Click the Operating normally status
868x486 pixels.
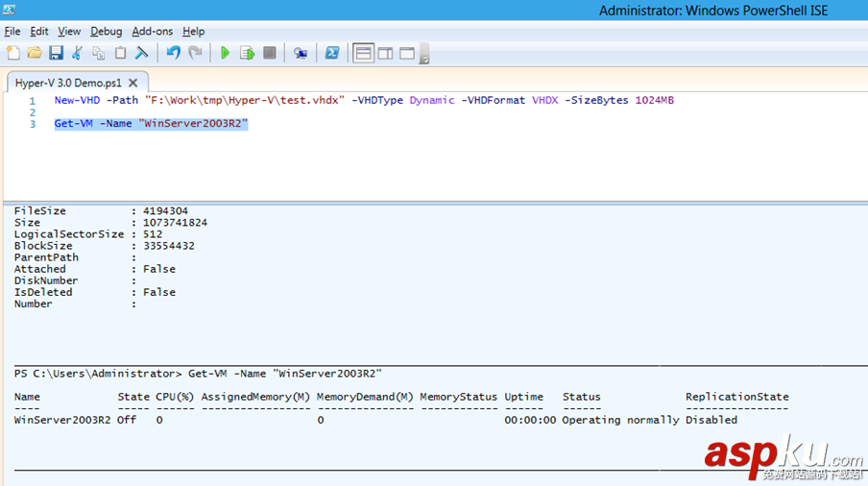pyautogui.click(x=620, y=420)
